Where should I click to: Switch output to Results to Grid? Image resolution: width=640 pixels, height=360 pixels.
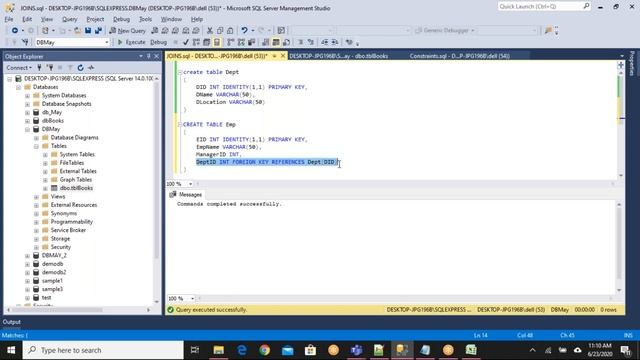(276, 42)
